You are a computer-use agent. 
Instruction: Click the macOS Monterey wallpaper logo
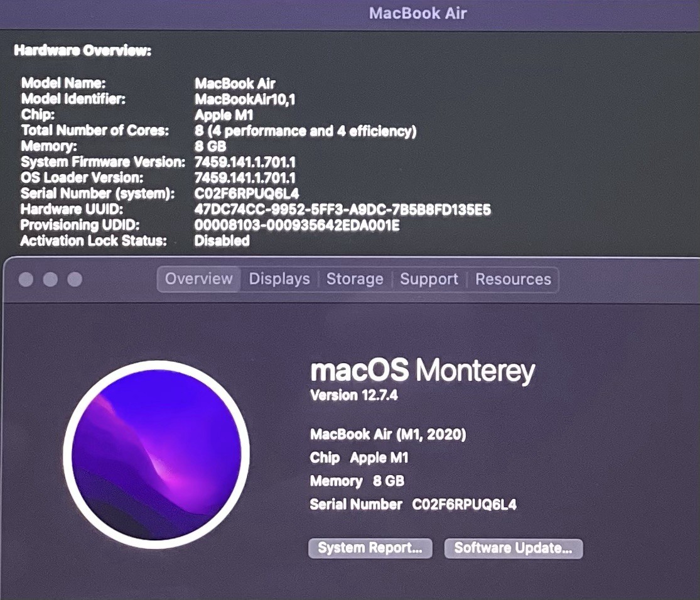click(156, 455)
